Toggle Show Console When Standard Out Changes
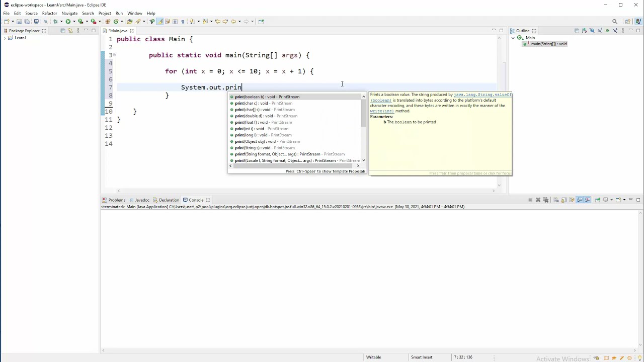The image size is (644, 362). 580,200
